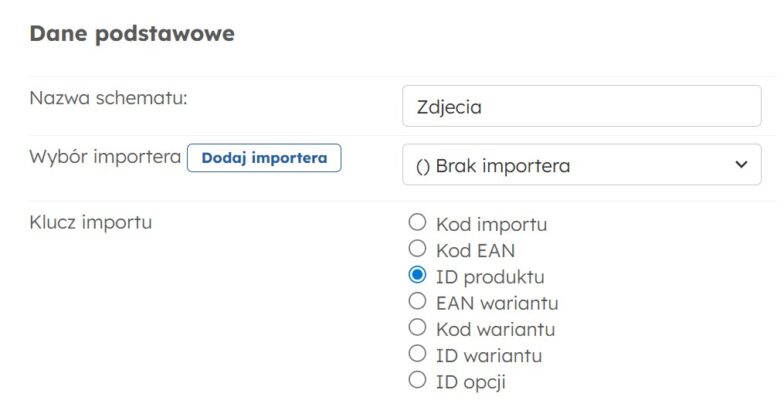784x400 pixels.
Task: Click the chevron arrow on the importer dropdown
Action: [740, 164]
